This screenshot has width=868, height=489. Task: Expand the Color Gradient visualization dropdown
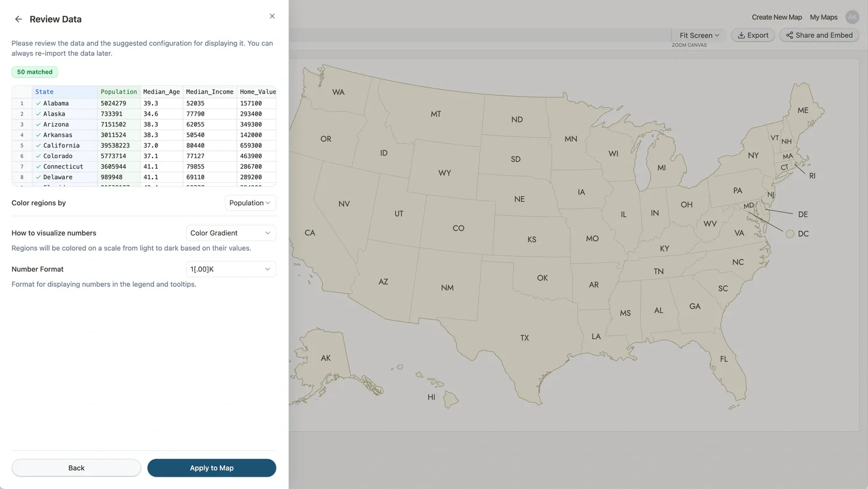[231, 233]
